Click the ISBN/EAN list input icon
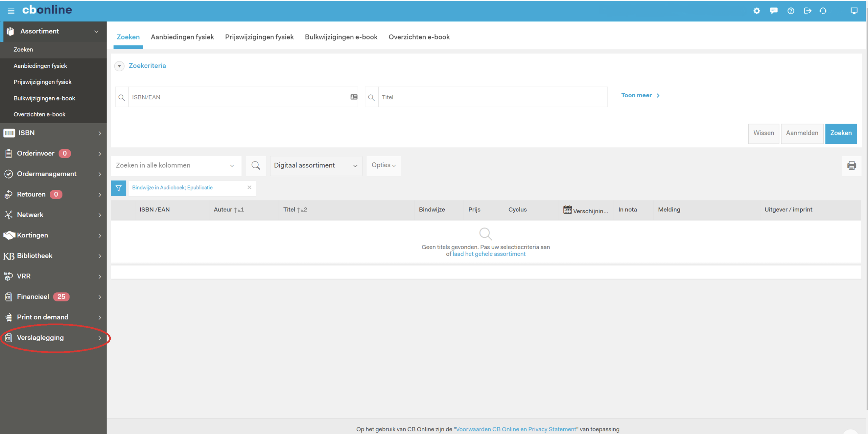The image size is (868, 434). pos(354,97)
